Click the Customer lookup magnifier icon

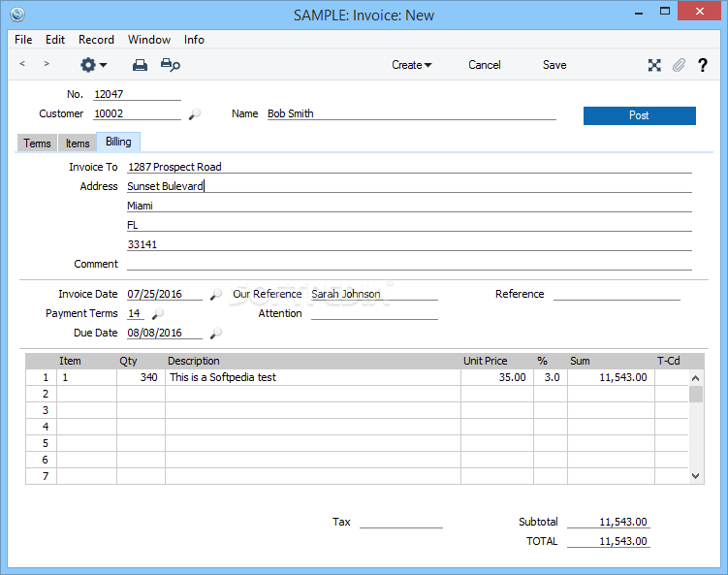coord(195,113)
